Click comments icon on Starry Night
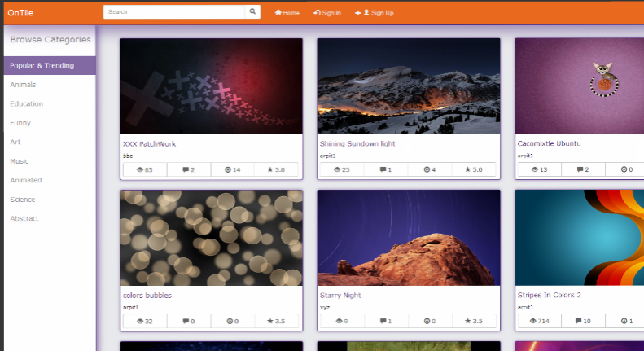This screenshot has width=644, height=351. click(383, 321)
